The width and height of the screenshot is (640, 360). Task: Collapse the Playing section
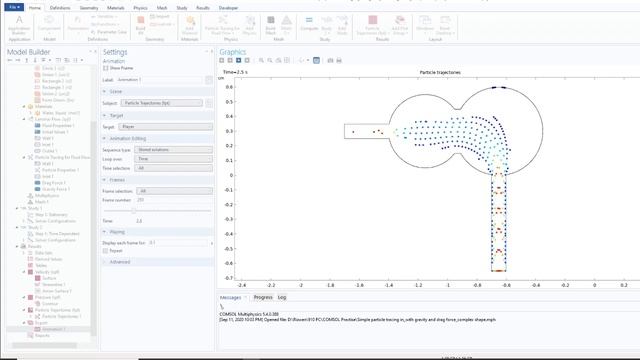pyautogui.click(x=104, y=232)
